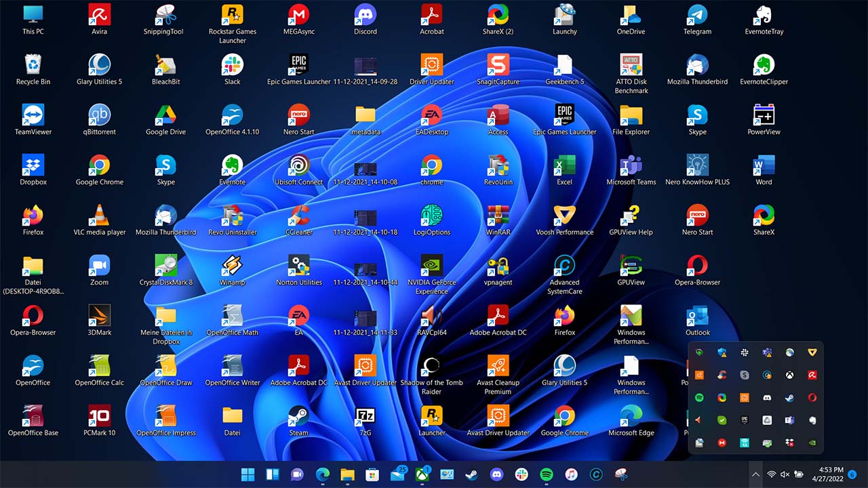Open the Mail app with 25 badge
Screen dimensions: 868x488
[x=398, y=474]
